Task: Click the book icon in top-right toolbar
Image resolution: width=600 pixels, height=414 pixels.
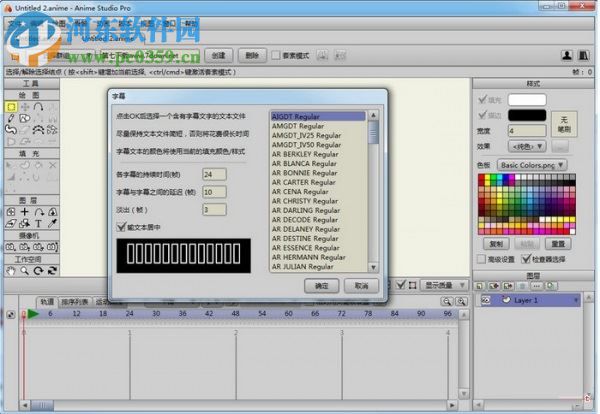Action: [583, 55]
